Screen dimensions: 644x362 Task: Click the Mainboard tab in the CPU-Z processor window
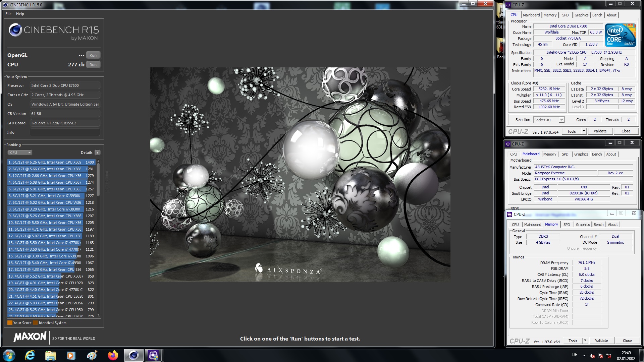(531, 15)
